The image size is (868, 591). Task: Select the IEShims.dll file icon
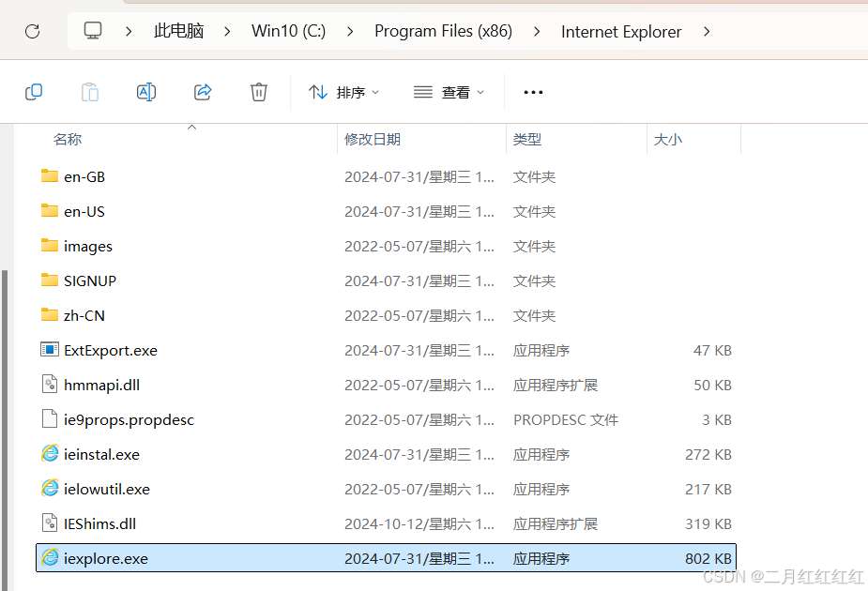50,523
